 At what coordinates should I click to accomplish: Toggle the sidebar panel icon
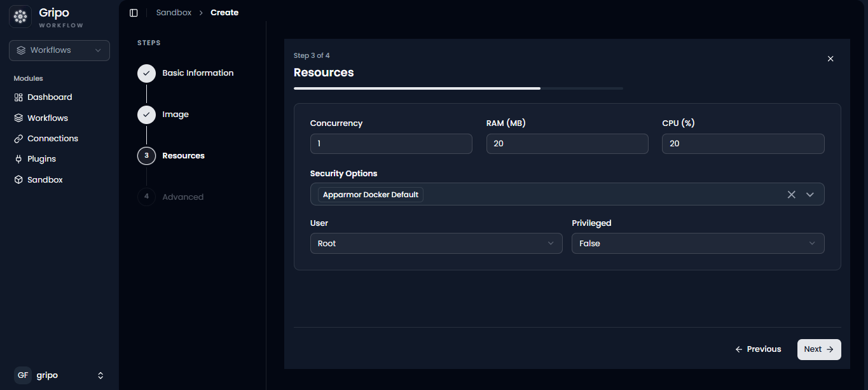coord(134,13)
